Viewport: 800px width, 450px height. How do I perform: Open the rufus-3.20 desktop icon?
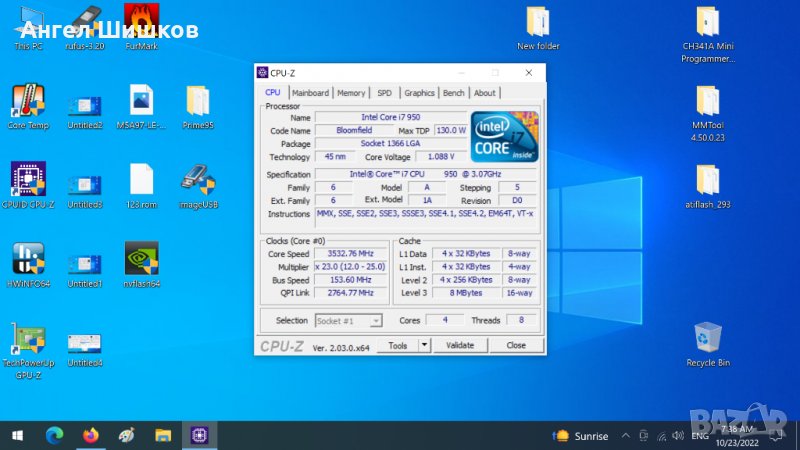click(85, 20)
